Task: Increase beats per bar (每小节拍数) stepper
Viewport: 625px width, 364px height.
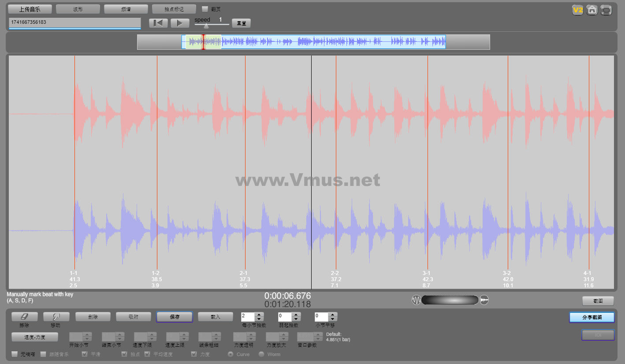Action: [x=259, y=315]
